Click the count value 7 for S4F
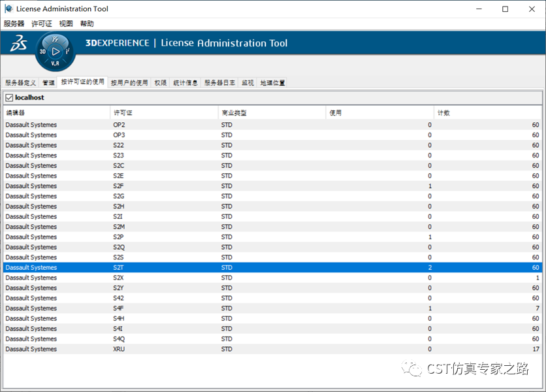 (x=538, y=308)
